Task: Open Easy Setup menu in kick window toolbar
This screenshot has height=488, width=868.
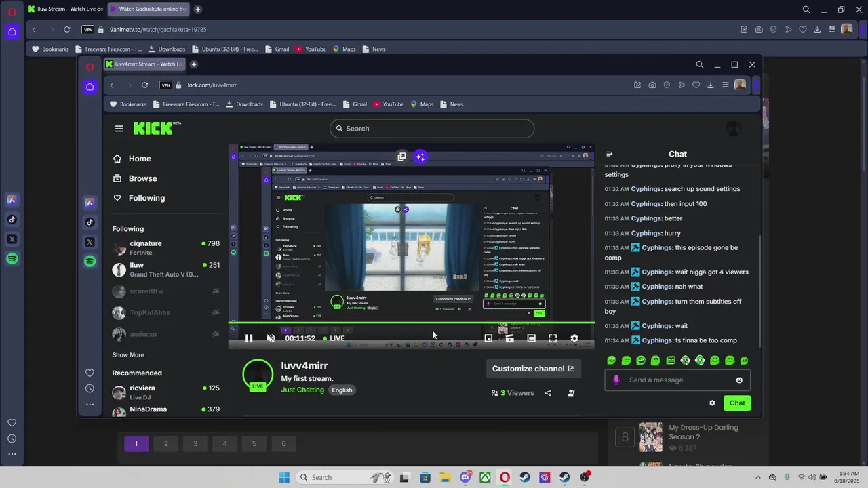Action: (x=725, y=85)
